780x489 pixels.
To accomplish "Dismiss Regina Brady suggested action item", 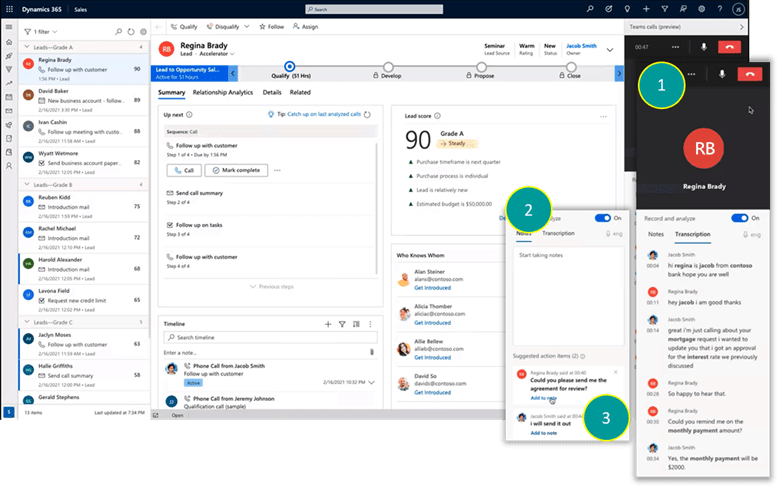I will 616,372.
